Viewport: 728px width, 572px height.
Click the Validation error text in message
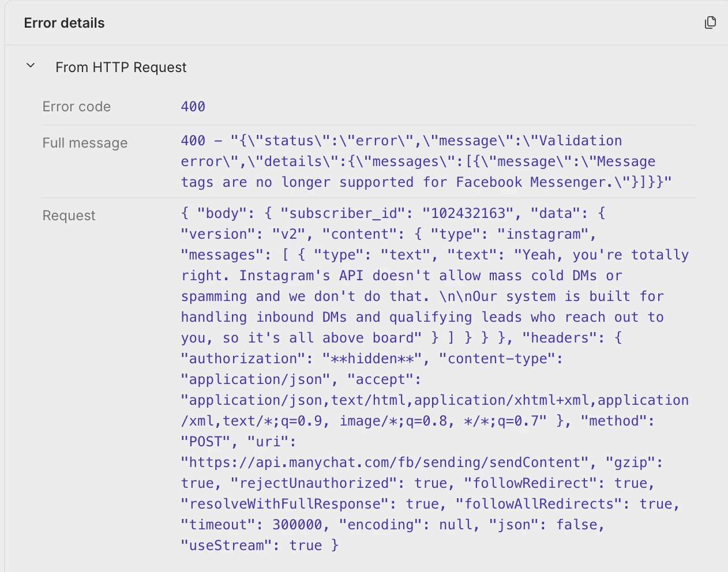click(x=580, y=141)
